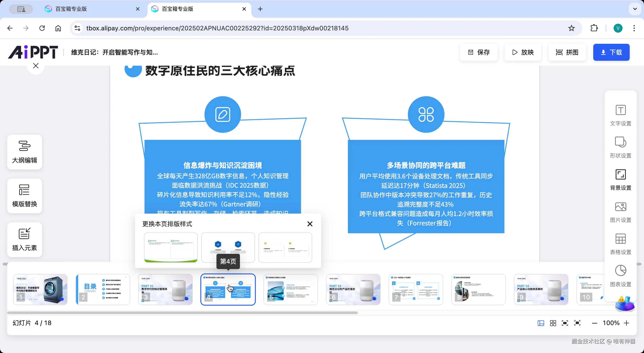Image resolution: width=644 pixels, height=353 pixels.
Task: Close the 更换本页排版样式 popup
Action: 310,224
